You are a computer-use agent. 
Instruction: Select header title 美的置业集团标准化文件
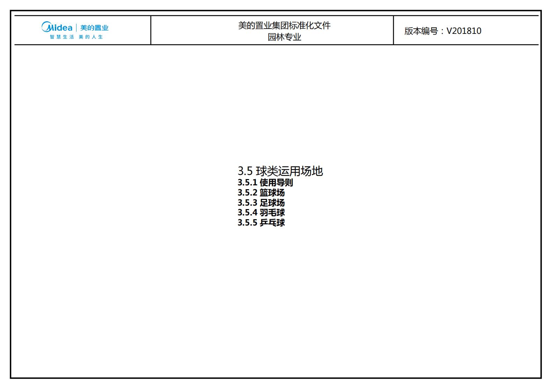[284, 25]
